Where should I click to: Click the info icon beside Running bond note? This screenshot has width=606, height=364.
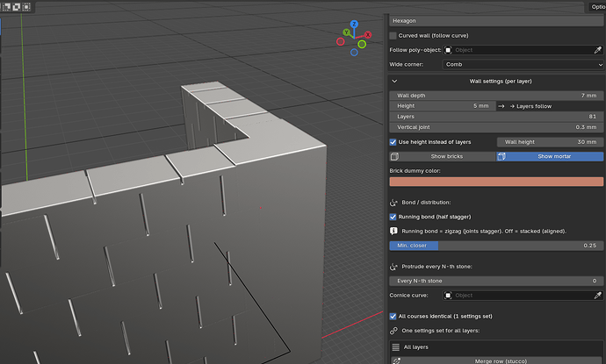point(393,232)
